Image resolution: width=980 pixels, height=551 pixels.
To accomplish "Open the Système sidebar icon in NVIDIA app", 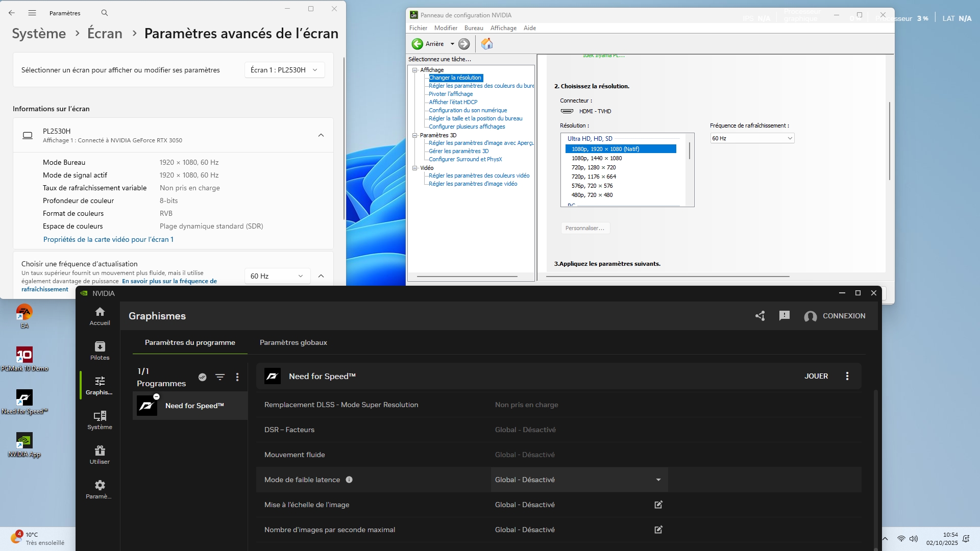I will (100, 420).
